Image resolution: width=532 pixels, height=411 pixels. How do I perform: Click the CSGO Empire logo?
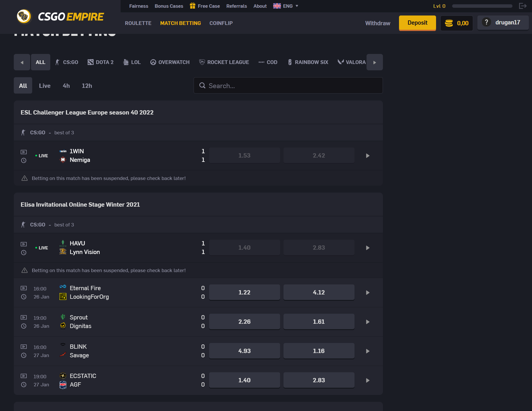(x=60, y=17)
